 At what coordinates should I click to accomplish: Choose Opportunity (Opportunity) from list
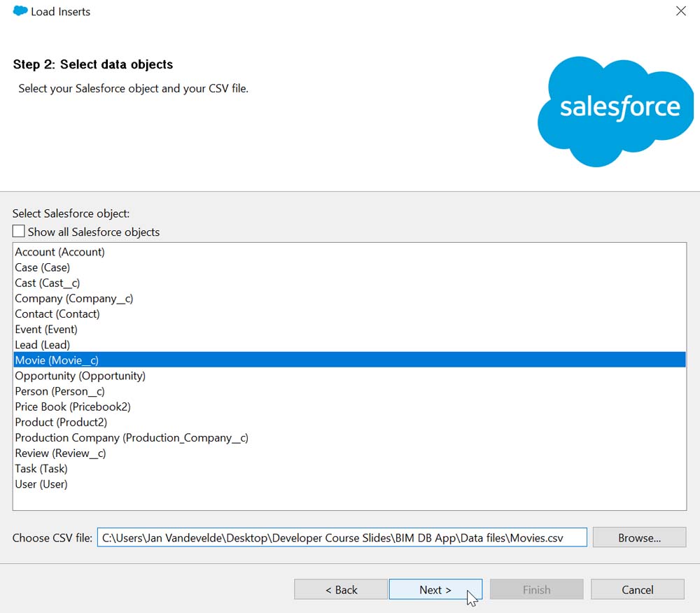point(80,376)
